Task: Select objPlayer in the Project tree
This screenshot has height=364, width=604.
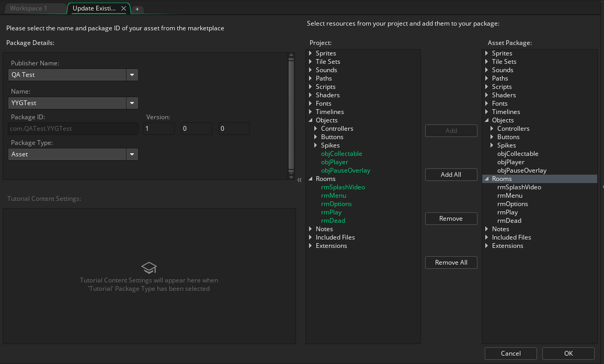Action: click(334, 162)
